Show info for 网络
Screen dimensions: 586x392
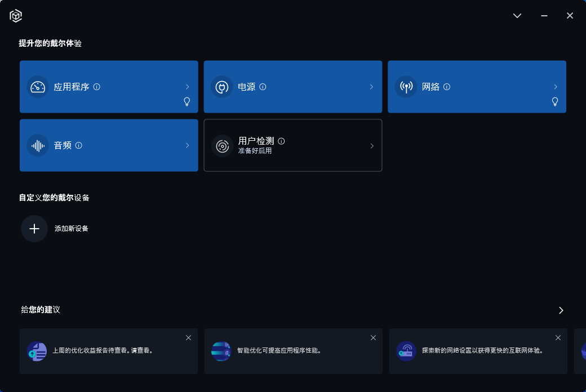tap(447, 87)
